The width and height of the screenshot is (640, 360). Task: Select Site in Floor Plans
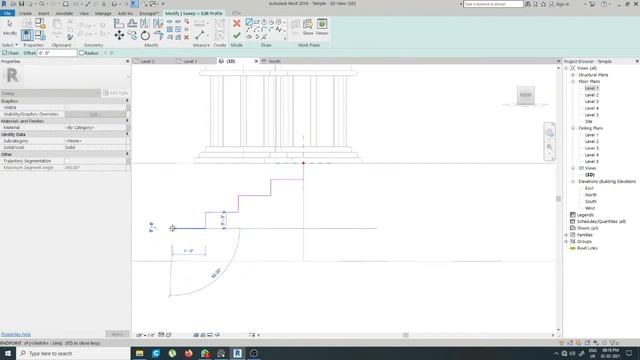click(589, 122)
